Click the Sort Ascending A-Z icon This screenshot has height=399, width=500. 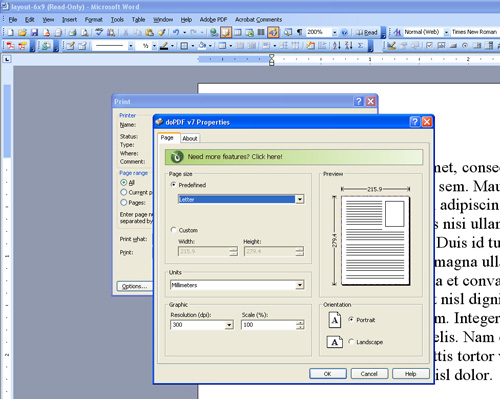(x=337, y=46)
